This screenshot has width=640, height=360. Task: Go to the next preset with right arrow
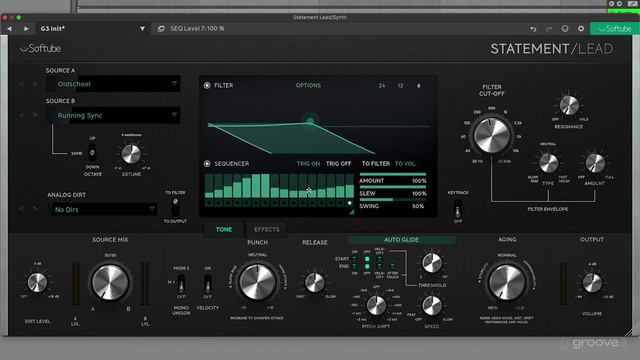pos(26,29)
